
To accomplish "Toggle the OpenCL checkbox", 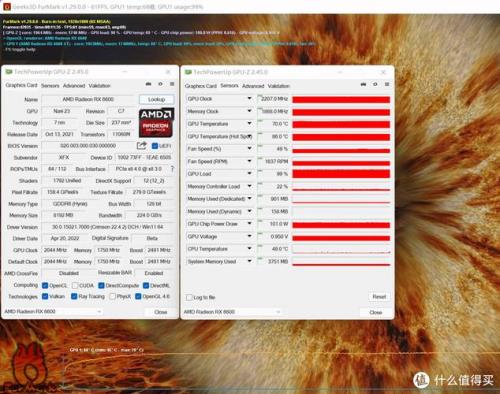I will click(45, 285).
